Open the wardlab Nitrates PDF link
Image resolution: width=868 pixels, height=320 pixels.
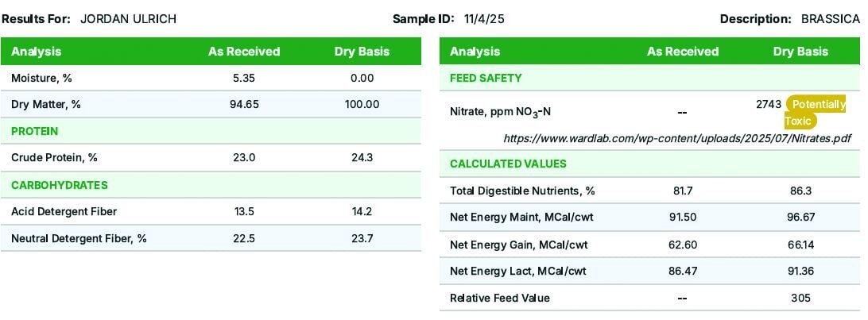point(677,138)
